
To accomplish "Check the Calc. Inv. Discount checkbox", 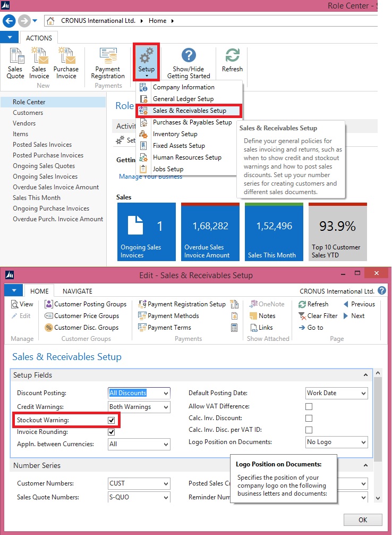I will click(x=309, y=419).
